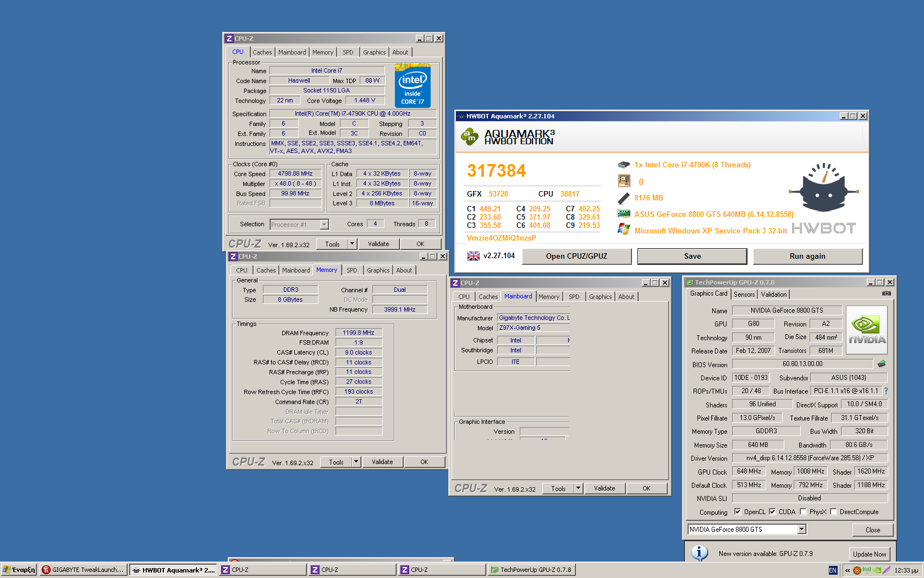Click Gigabyte Technology manufacturer field
Screen dimensions: 924x578
[x=533, y=318]
